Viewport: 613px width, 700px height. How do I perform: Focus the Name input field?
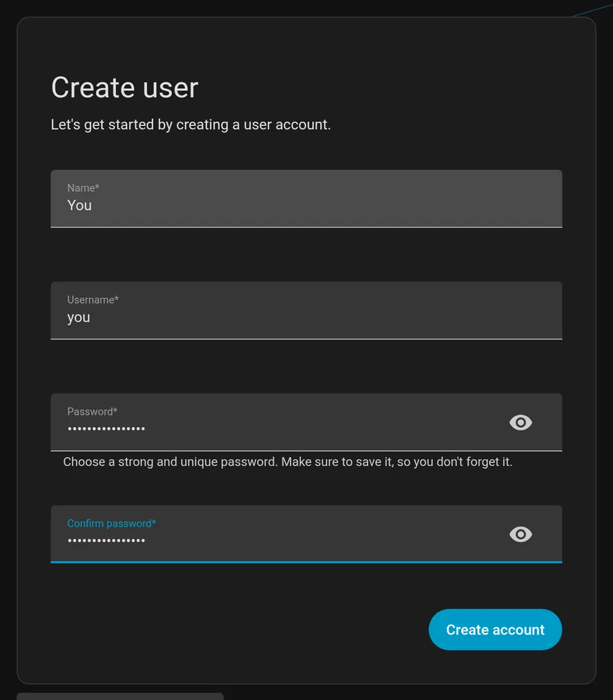(x=306, y=199)
